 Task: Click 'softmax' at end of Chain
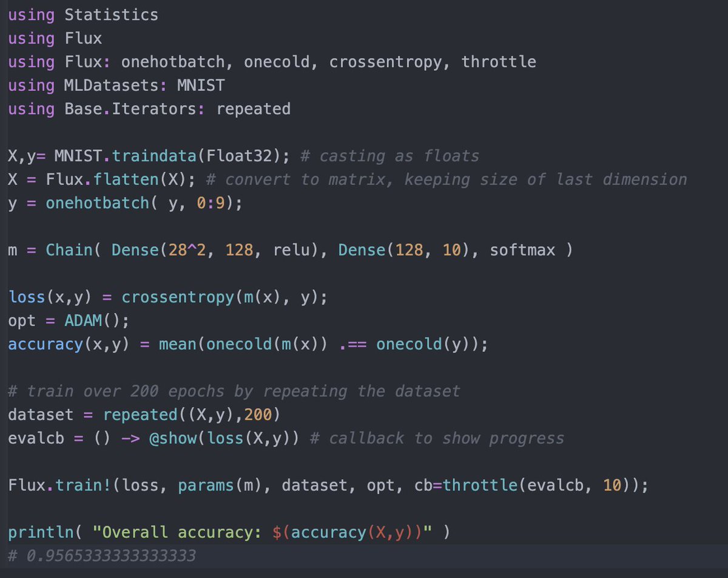pyautogui.click(x=522, y=250)
